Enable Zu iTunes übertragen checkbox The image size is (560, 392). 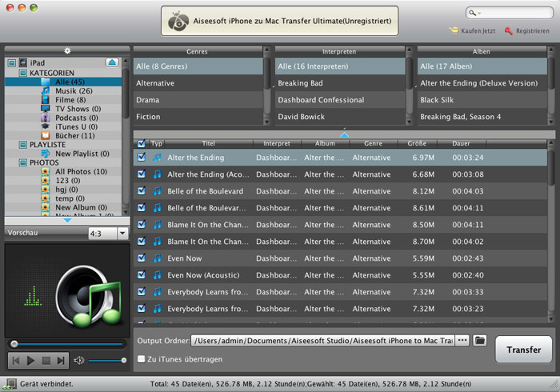click(x=142, y=358)
